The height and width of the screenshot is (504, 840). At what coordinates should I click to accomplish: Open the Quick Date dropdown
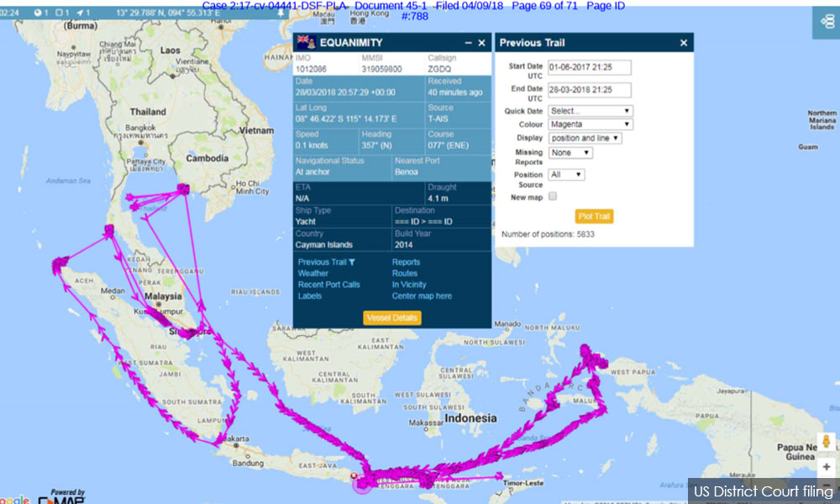(590, 110)
